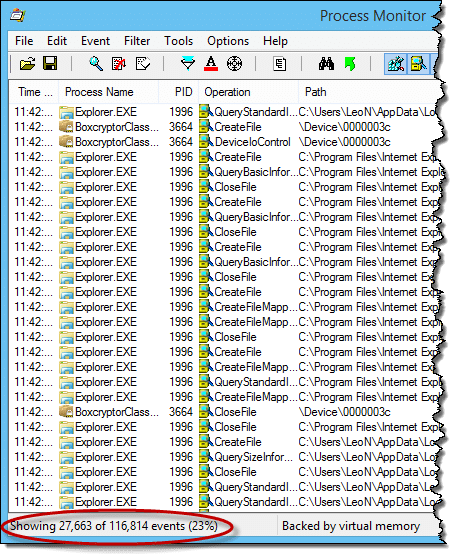458x554 pixels.
Task: Toggle the Capture magnifying glass icon
Action: click(96, 64)
